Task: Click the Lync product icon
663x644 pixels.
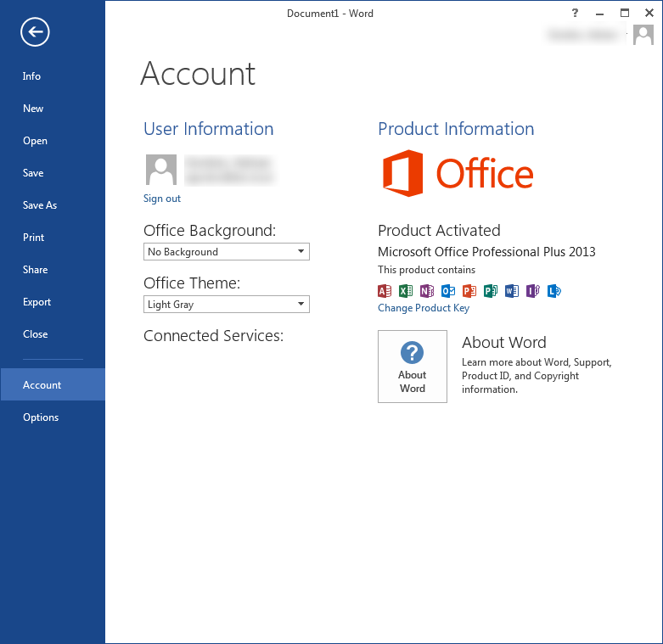Action: pos(553,291)
